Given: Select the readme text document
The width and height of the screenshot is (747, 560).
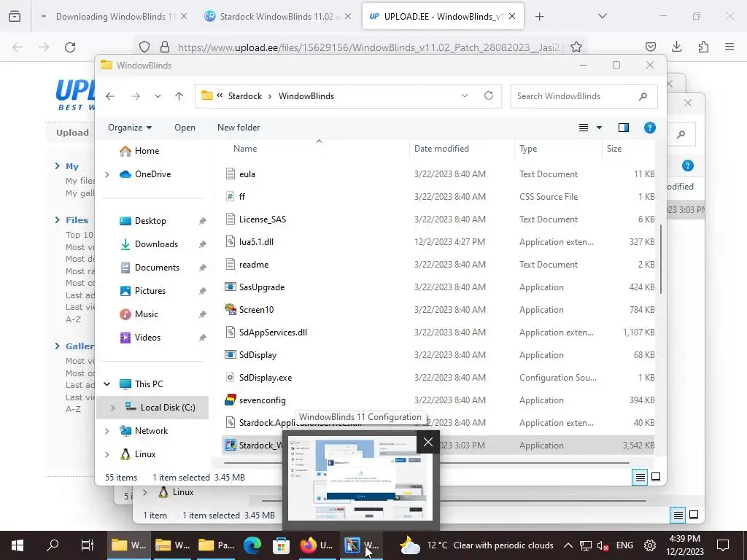Looking at the screenshot, I should (x=253, y=265).
